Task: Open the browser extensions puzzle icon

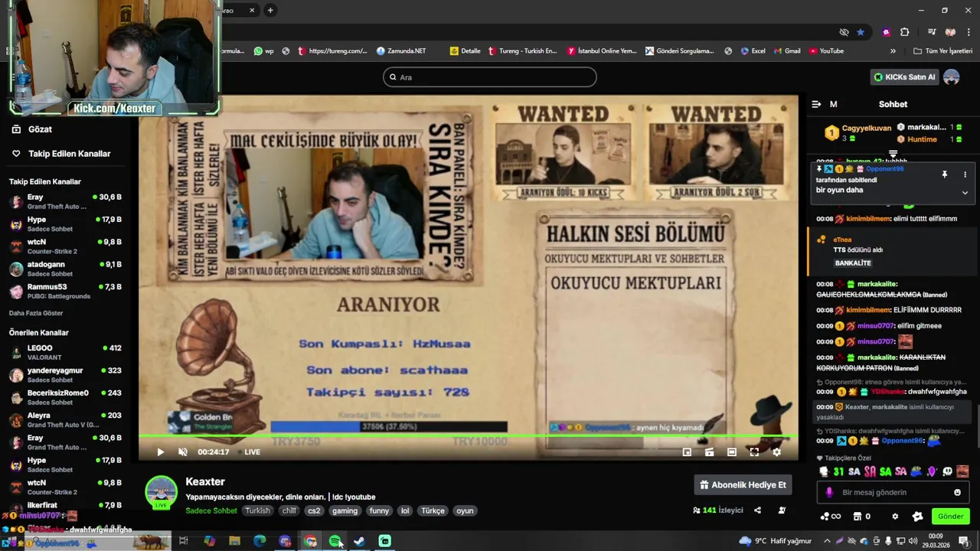Action: (905, 32)
